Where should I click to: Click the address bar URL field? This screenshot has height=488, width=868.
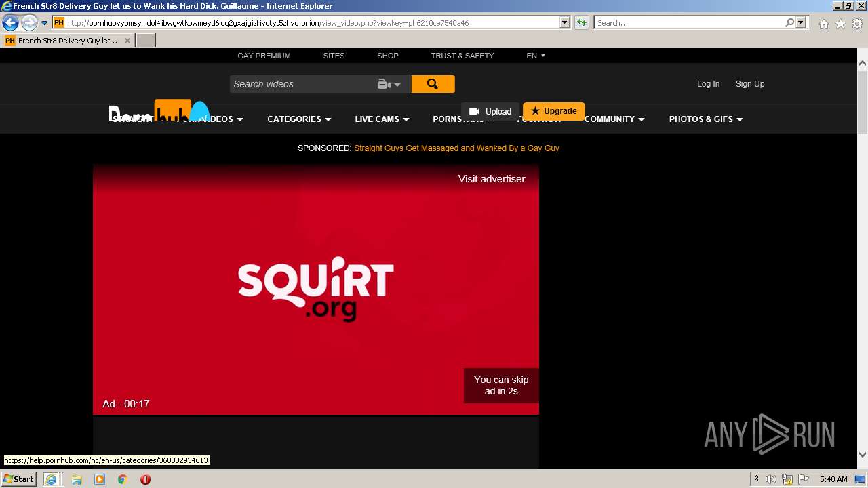tap(306, 23)
